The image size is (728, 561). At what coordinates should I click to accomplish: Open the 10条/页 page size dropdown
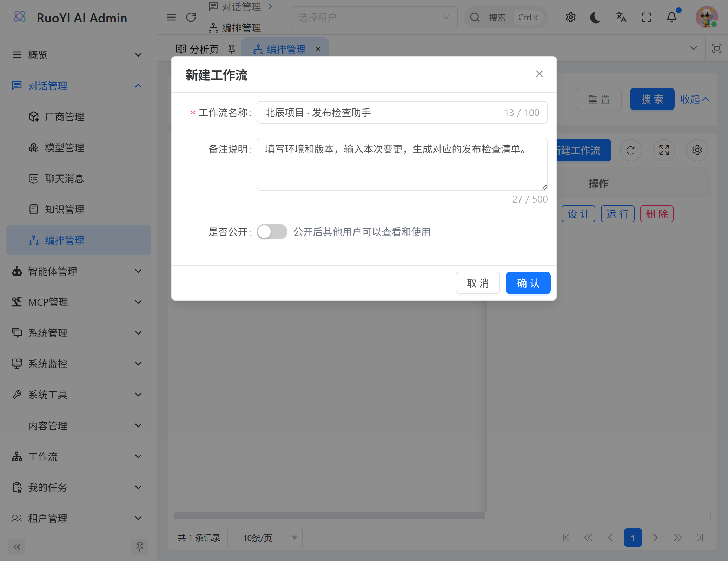tap(265, 537)
